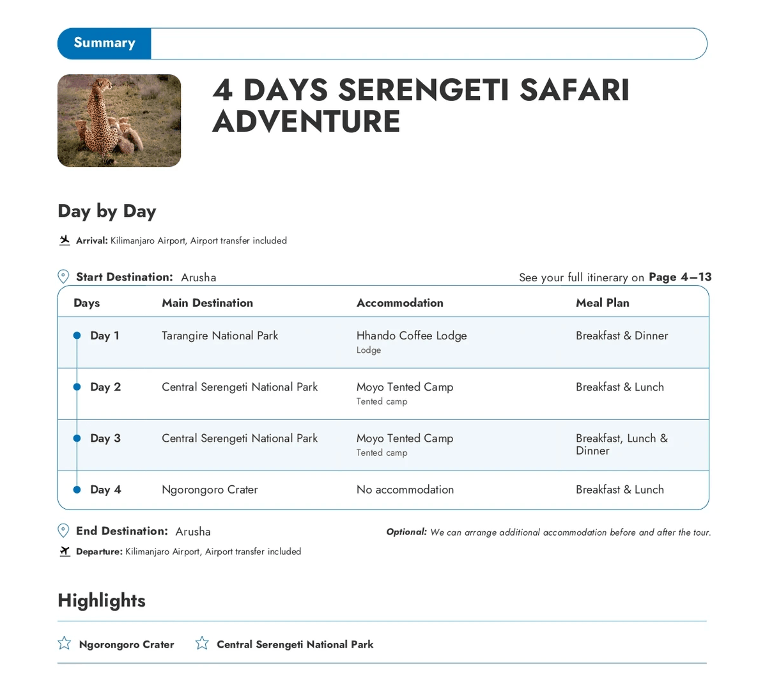765x700 pixels.
Task: Open the Summary tab
Action: (x=104, y=43)
